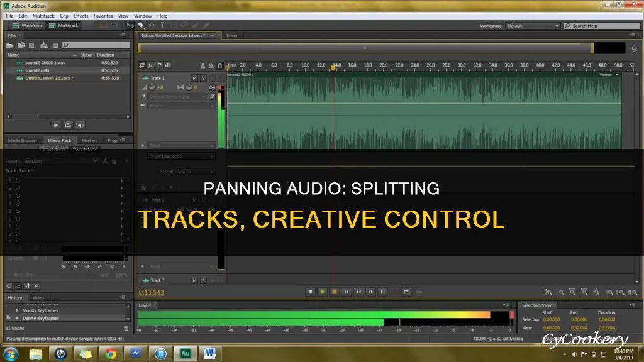Click the History panel trash icon

(126, 328)
